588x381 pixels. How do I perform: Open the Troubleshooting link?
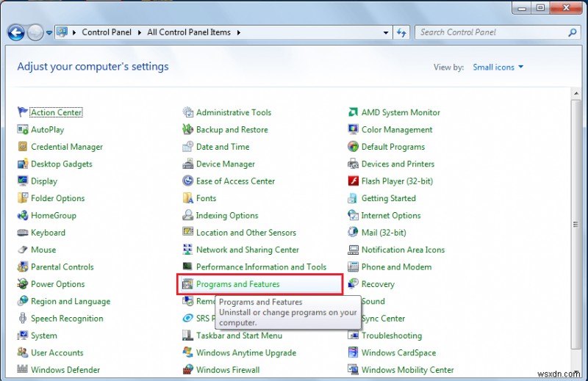coord(392,335)
